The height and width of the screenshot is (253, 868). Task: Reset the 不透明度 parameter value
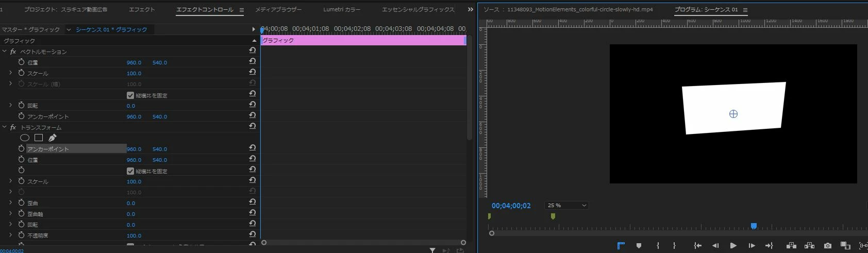pyautogui.click(x=253, y=234)
